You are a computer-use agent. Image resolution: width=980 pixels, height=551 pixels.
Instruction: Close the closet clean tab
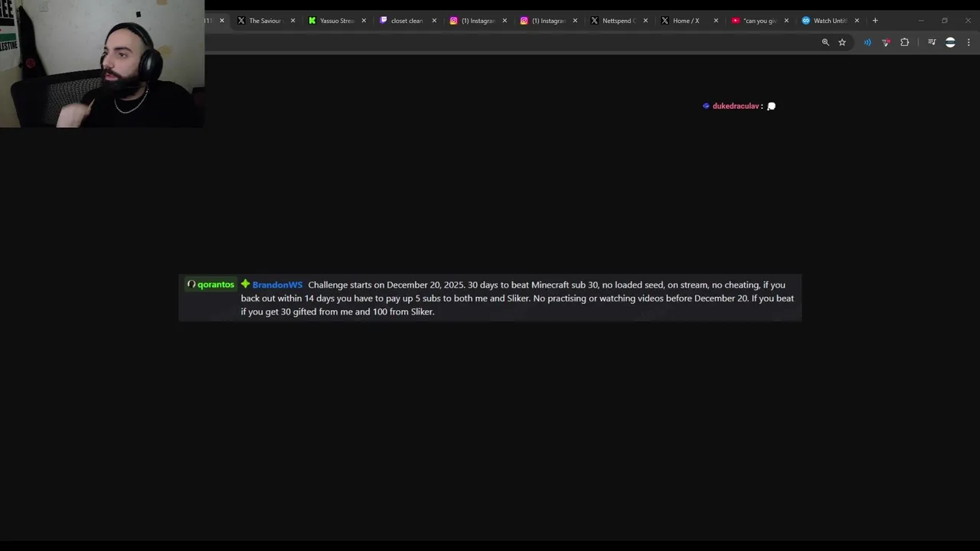(434, 21)
